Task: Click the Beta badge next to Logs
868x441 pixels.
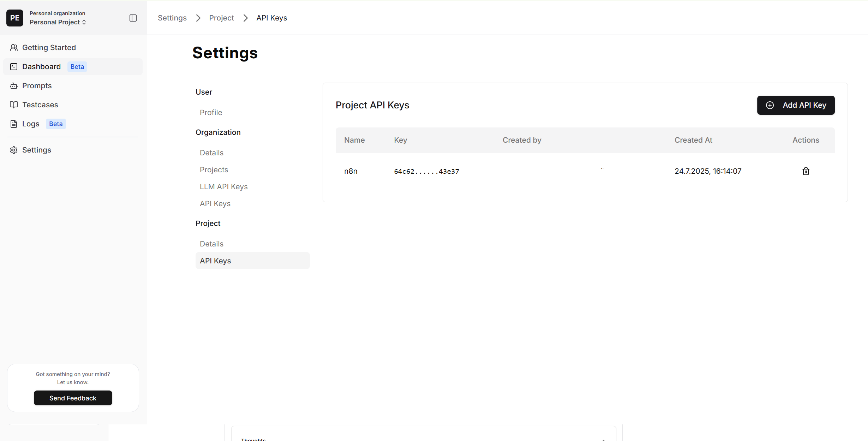Action: (56, 124)
